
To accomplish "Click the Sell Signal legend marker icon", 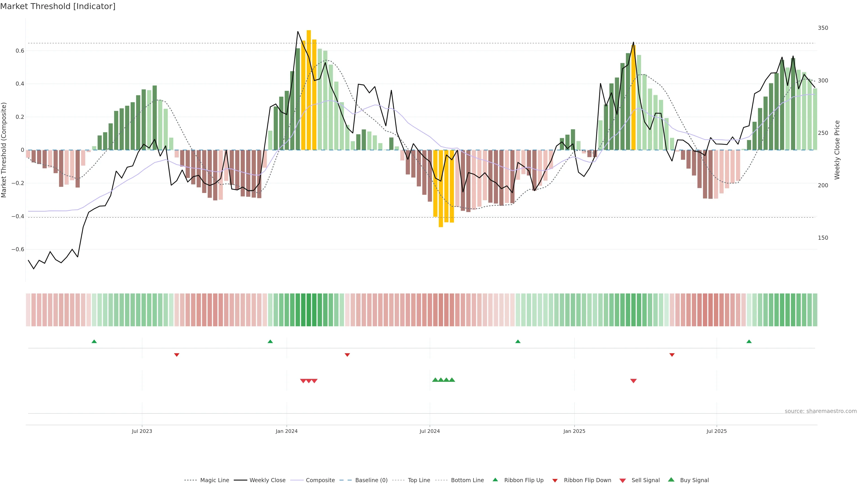I will click(x=622, y=481).
